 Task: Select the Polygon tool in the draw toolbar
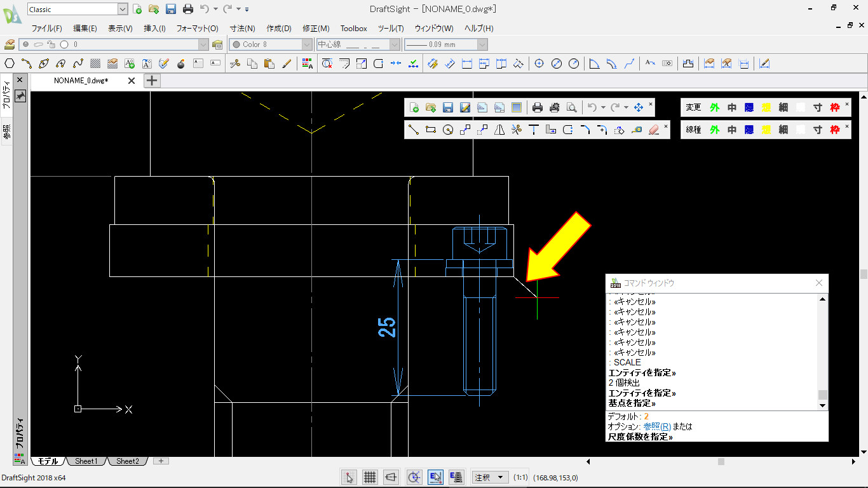click(x=10, y=64)
